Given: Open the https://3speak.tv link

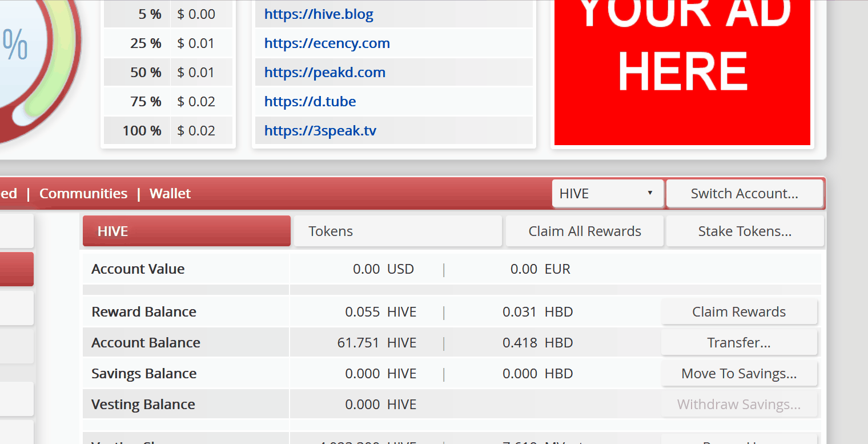Looking at the screenshot, I should coord(320,131).
